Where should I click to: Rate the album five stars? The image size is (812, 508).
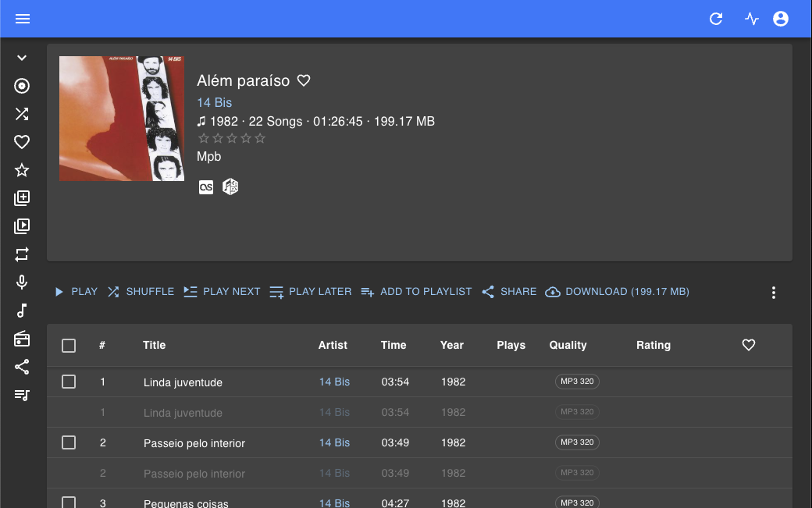click(x=260, y=139)
